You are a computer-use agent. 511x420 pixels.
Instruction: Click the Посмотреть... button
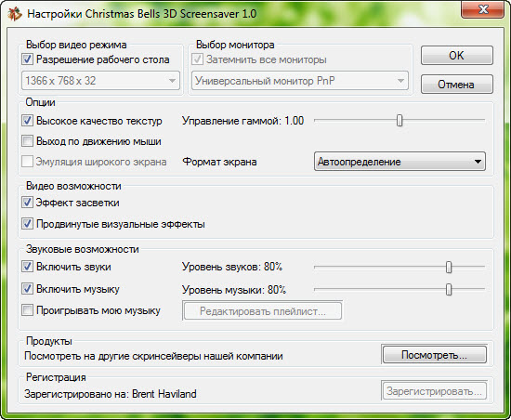pos(435,355)
